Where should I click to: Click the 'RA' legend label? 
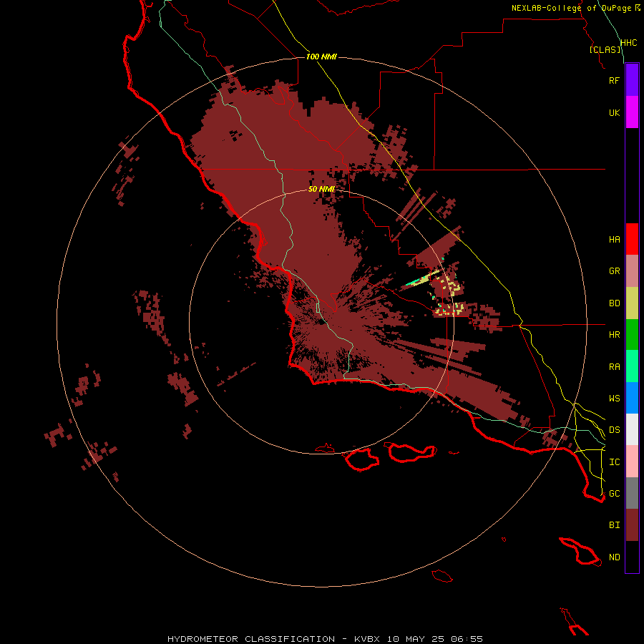(x=615, y=367)
